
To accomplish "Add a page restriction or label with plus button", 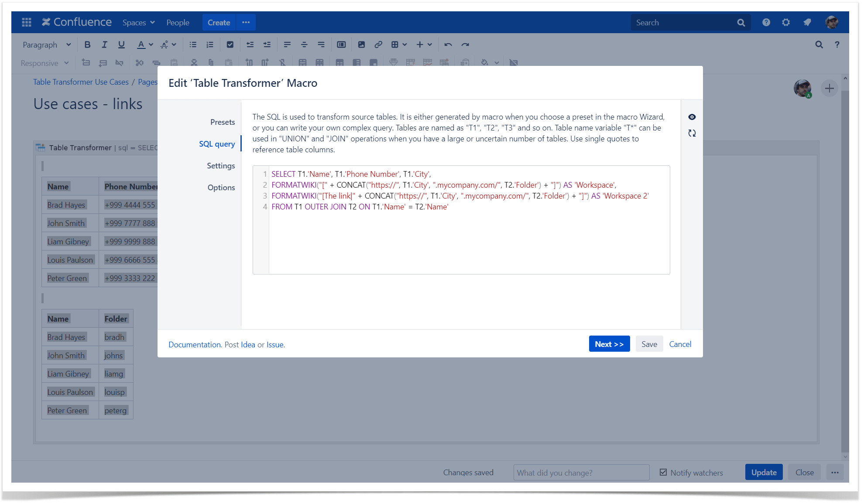I will (830, 89).
